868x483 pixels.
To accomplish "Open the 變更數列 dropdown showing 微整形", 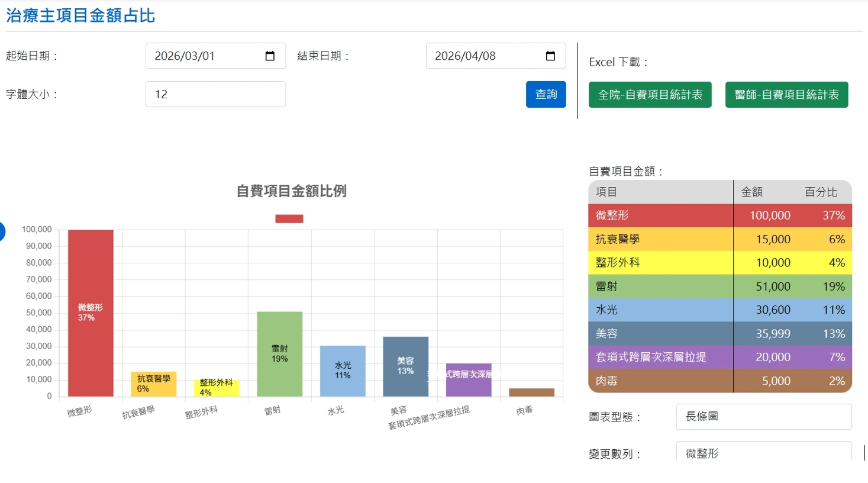I will 764,452.
